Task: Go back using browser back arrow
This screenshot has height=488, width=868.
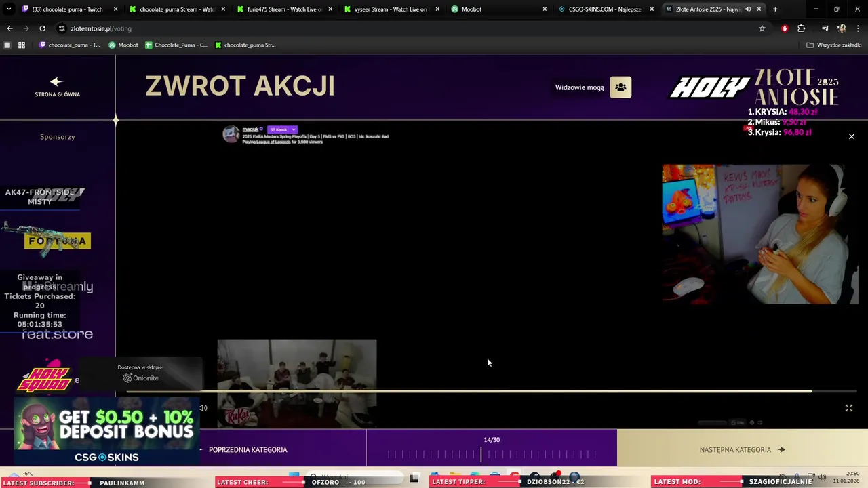Action: 9,28
